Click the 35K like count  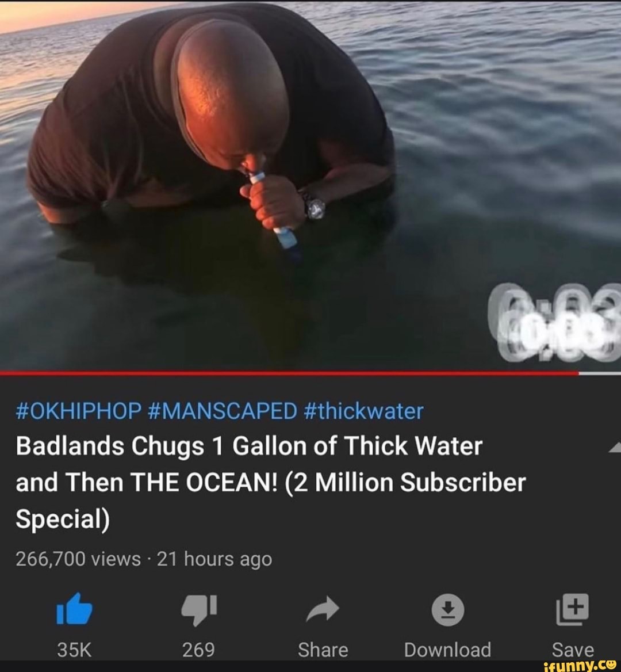tap(75, 650)
